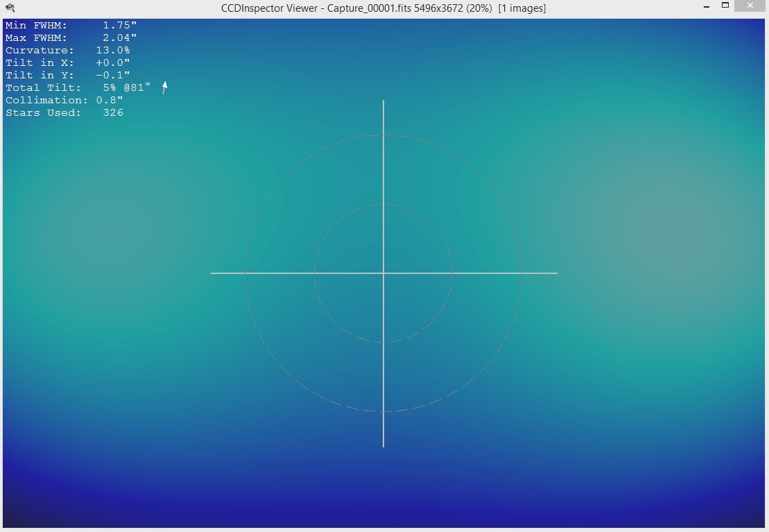Click the Total Tilt 5% @81° readout
This screenshot has height=532, width=769.
click(x=78, y=88)
